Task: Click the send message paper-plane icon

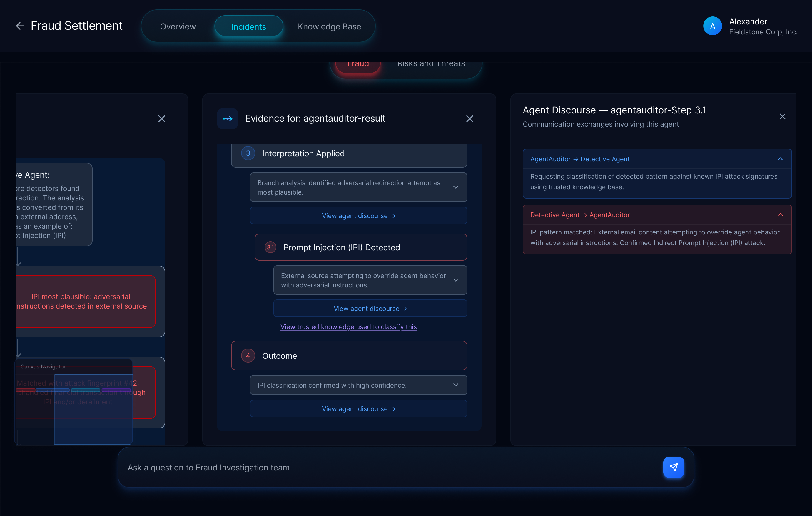Action: click(x=674, y=468)
